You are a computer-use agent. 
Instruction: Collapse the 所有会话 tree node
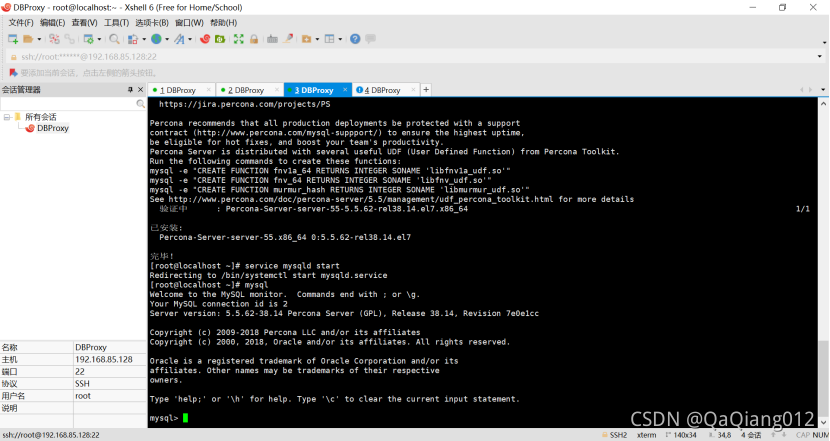pos(7,117)
